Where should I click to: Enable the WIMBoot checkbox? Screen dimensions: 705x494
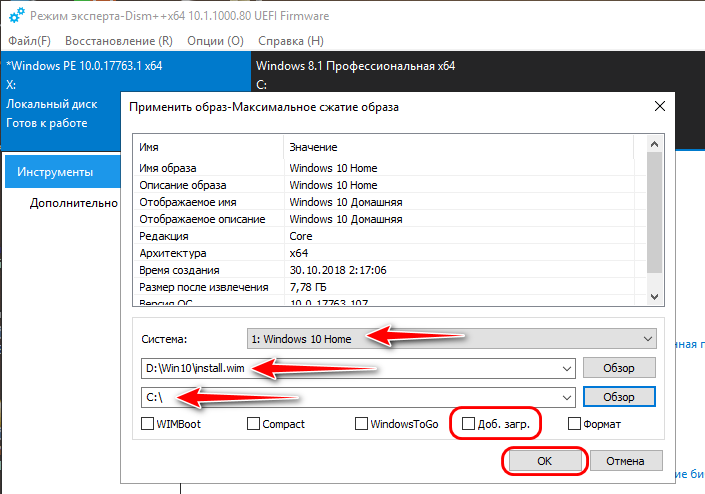[x=147, y=423]
